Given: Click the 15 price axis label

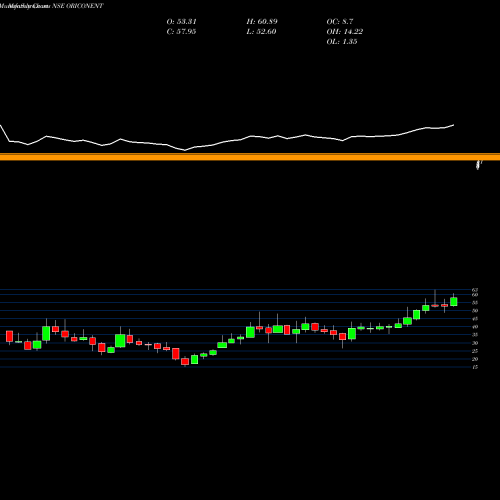Looking at the screenshot, I should (x=475, y=367).
